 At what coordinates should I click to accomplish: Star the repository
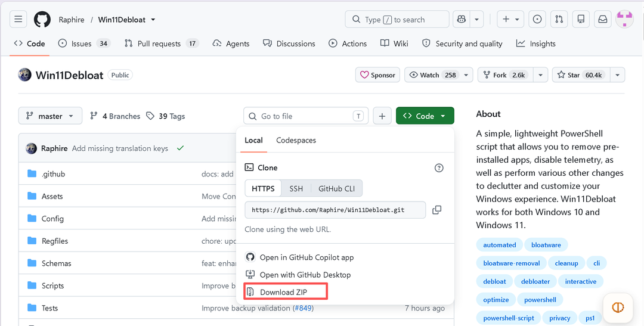click(x=580, y=74)
